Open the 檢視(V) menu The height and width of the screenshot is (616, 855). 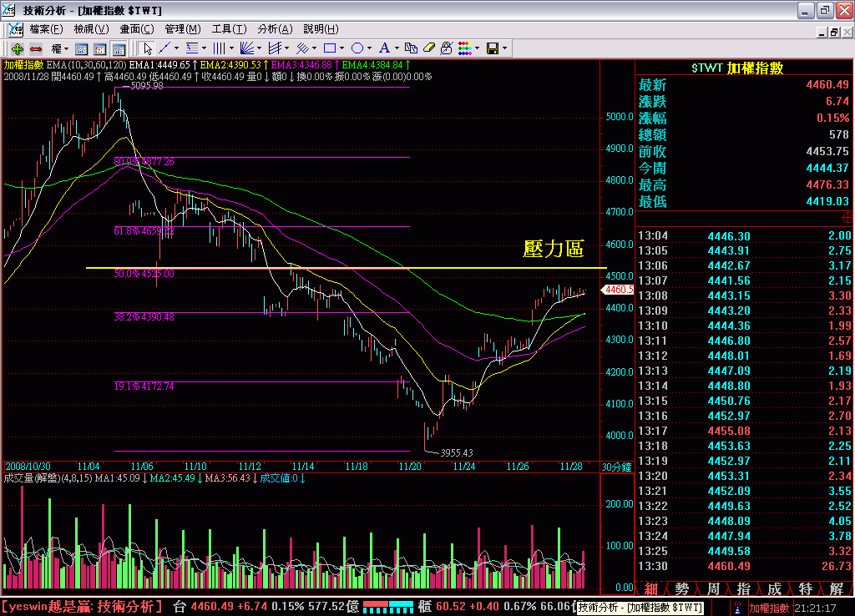point(91,29)
